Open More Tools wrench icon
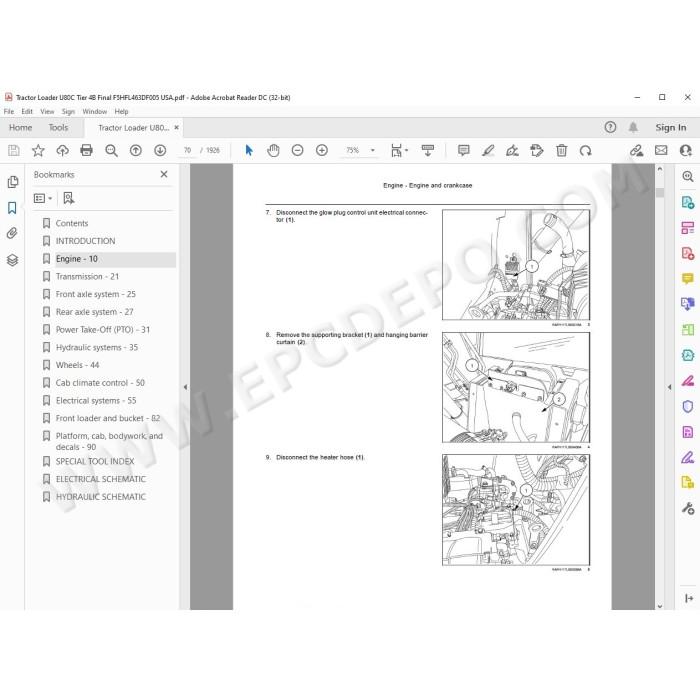This screenshot has width=700, height=700. point(688,508)
